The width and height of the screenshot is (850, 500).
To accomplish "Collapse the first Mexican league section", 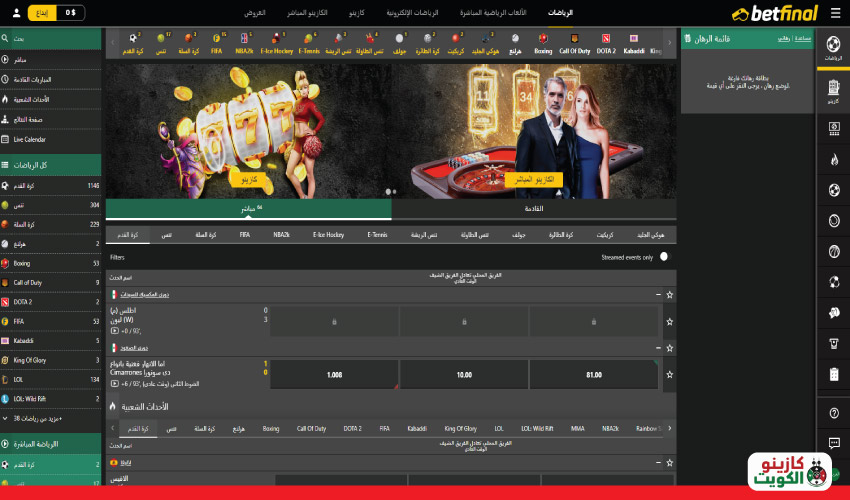I will tap(657, 295).
